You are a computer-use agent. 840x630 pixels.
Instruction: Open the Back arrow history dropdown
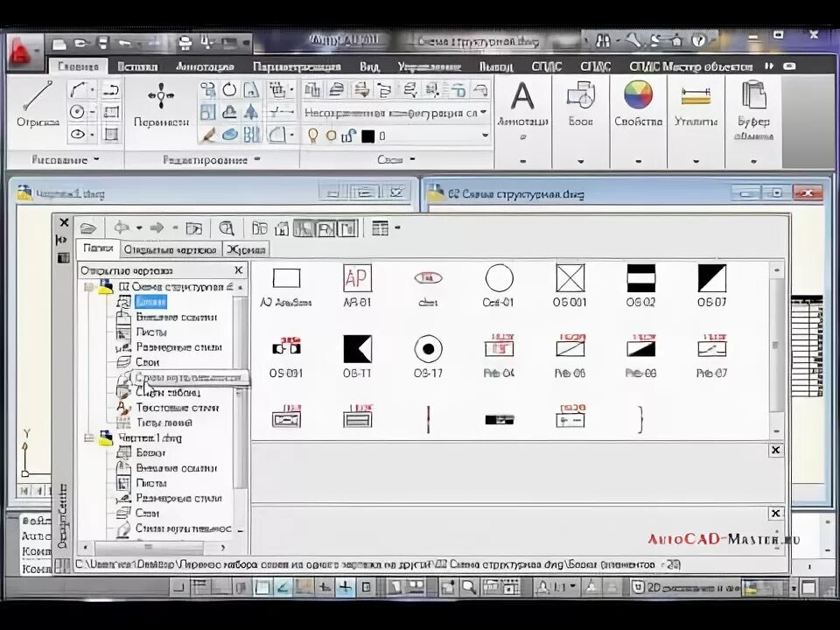click(x=139, y=228)
